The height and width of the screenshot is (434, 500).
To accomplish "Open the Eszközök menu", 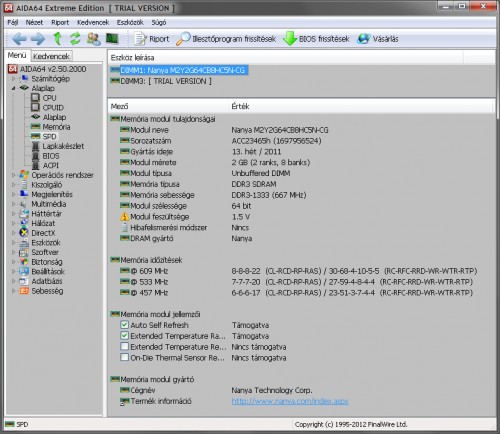I will (130, 22).
